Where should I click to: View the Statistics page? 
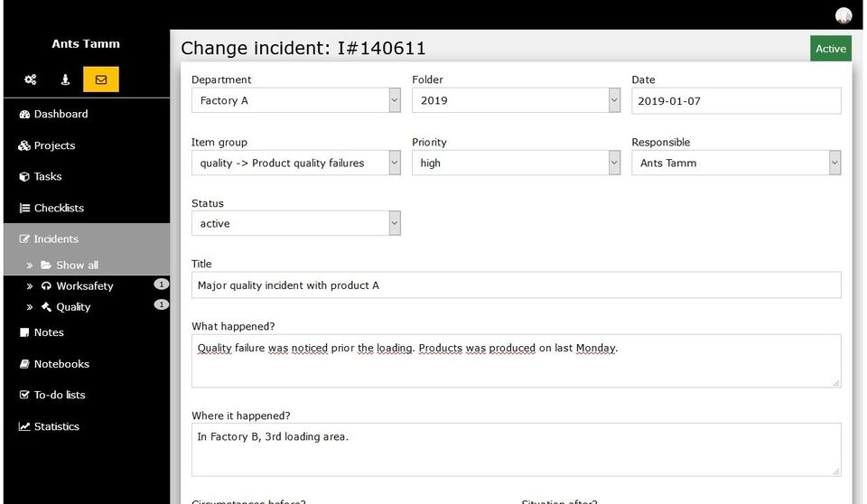click(56, 426)
